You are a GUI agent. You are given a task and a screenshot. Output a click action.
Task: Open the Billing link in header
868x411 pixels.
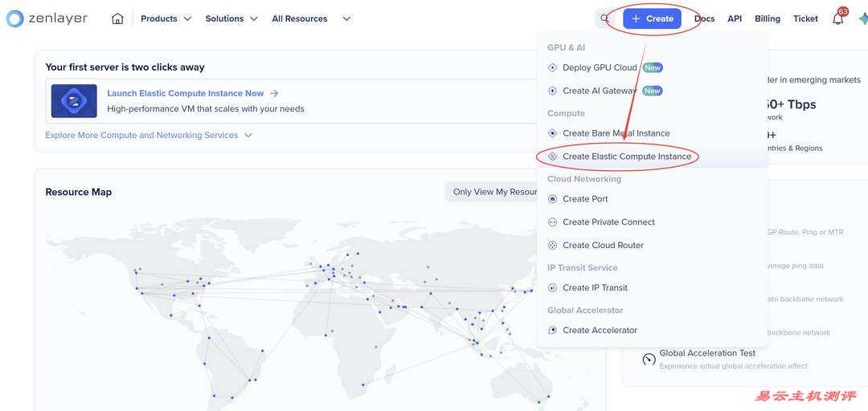click(x=767, y=18)
